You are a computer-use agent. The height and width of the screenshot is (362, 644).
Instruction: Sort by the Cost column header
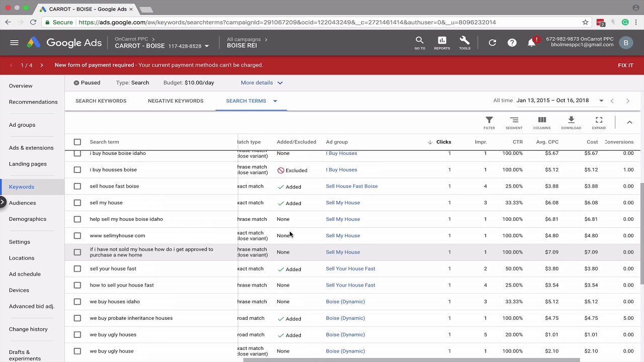(x=592, y=142)
